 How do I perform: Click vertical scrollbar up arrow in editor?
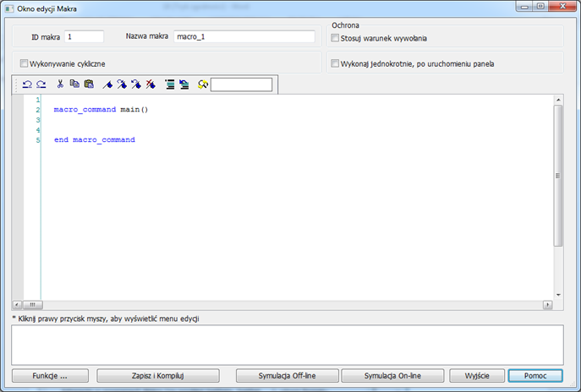[558, 100]
